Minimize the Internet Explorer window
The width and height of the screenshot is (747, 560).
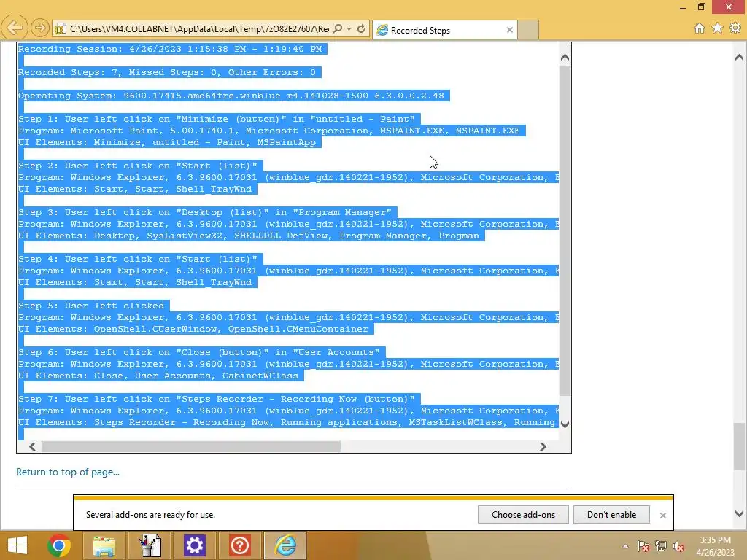coord(683,7)
